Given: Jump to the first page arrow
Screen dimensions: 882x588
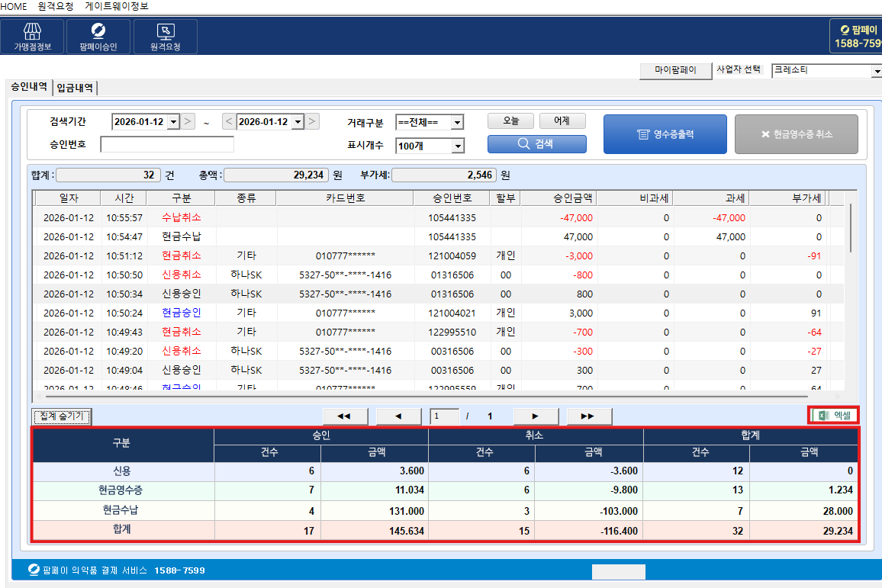Looking at the screenshot, I should click(x=345, y=416).
